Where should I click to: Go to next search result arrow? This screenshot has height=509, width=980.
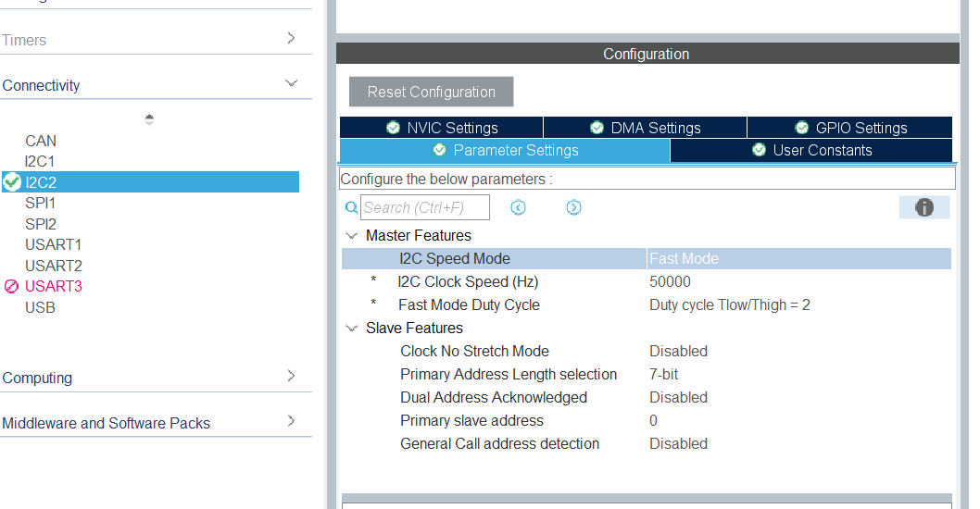[x=573, y=207]
